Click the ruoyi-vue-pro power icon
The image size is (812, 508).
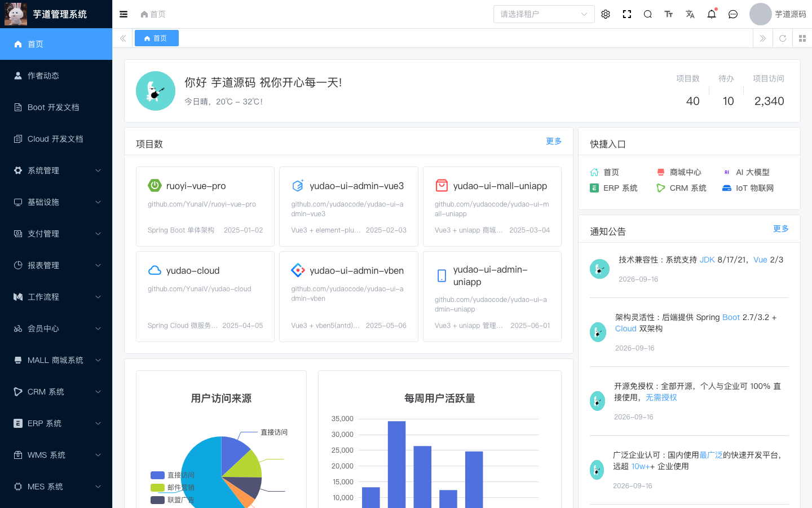pyautogui.click(x=155, y=186)
